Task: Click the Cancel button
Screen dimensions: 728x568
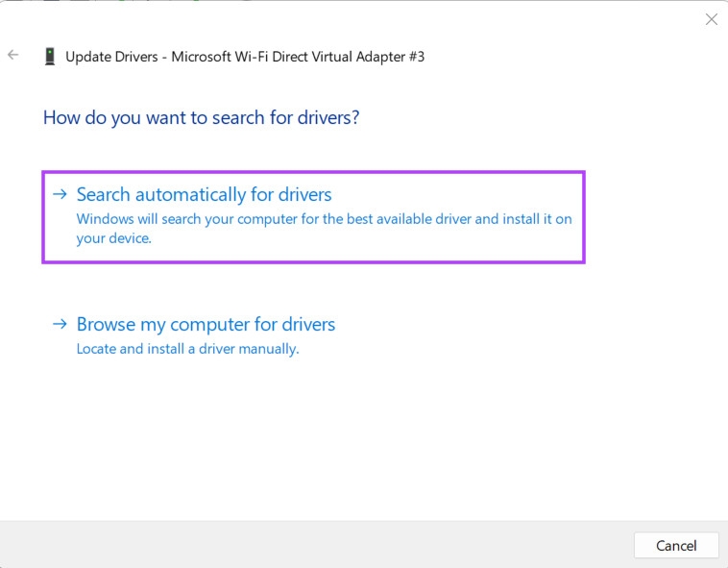Action: click(x=676, y=545)
